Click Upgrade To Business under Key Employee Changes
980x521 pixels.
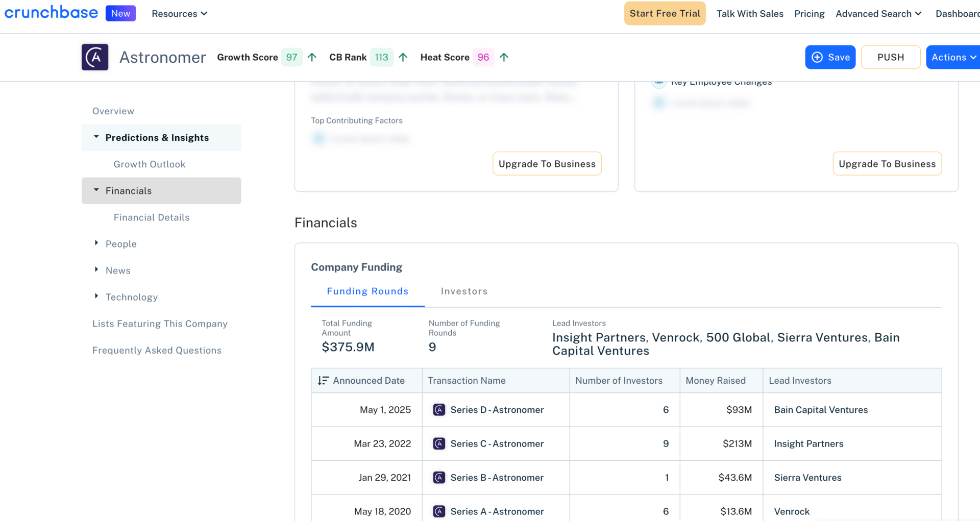pyautogui.click(x=887, y=164)
